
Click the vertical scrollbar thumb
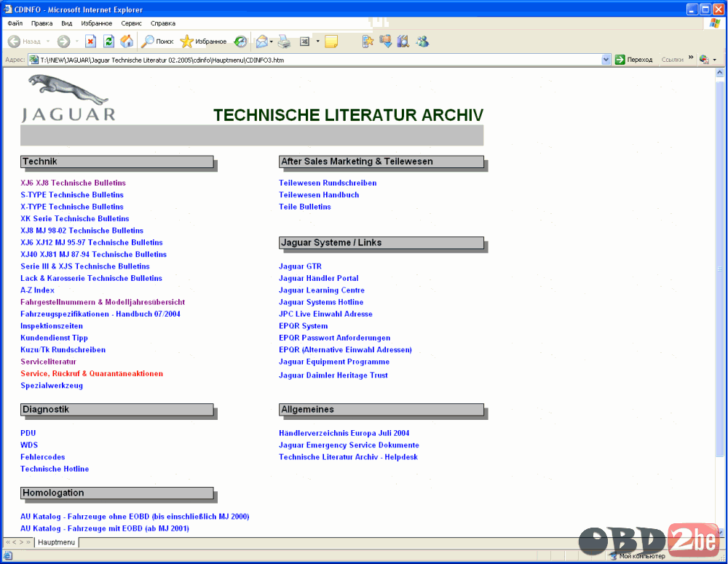pos(720,269)
